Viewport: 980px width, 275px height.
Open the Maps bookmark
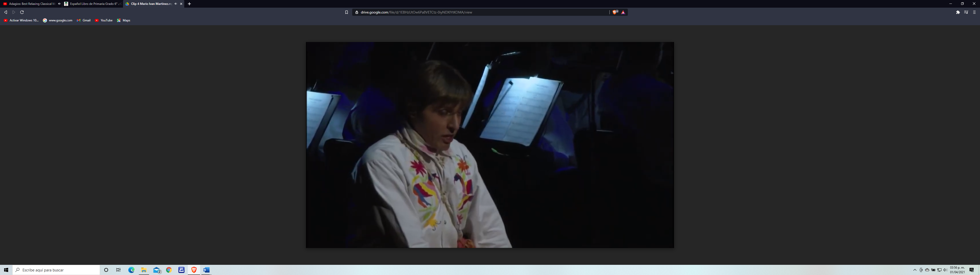(124, 21)
